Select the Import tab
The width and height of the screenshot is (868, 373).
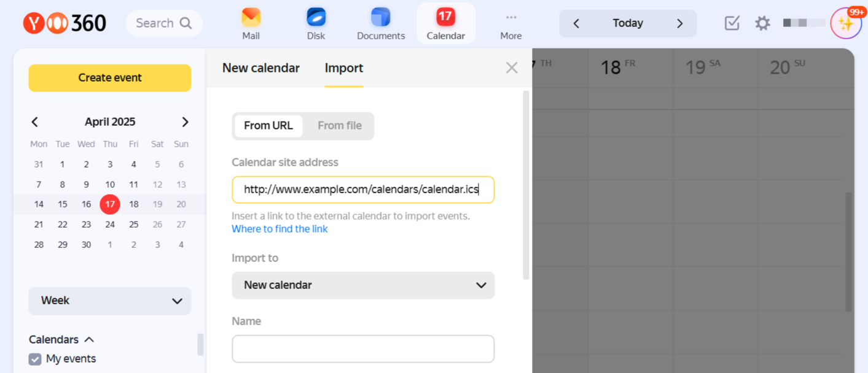[x=343, y=68]
